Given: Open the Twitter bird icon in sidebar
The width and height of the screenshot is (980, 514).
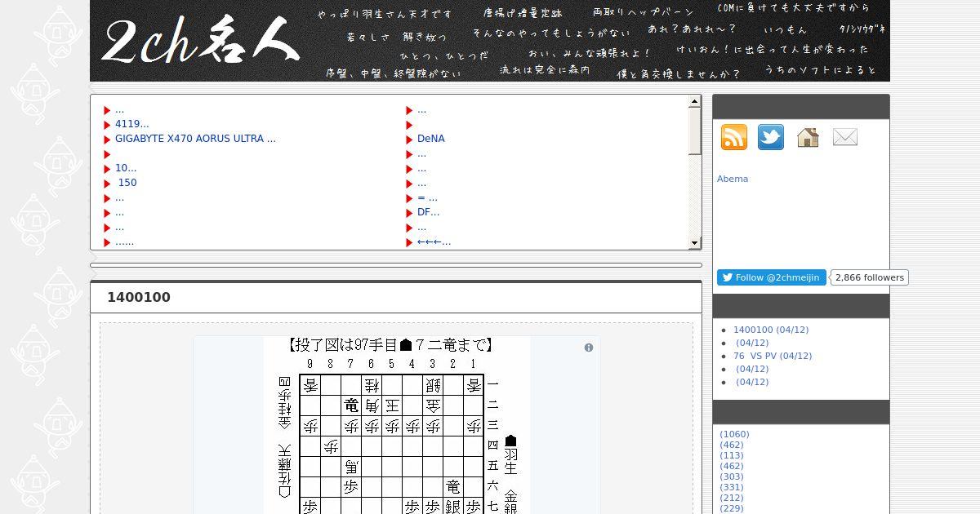Looking at the screenshot, I should pos(771,137).
